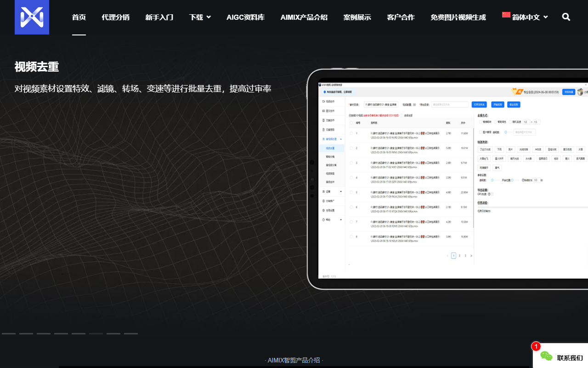Click the AIMIX logo in the header
The image size is (588, 368).
(x=32, y=17)
